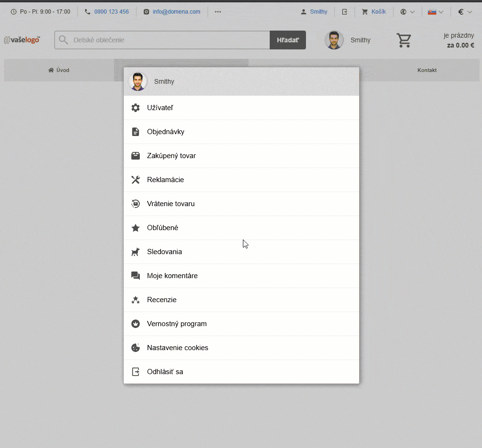
Task: Open the globe region dropdown
Action: click(x=408, y=12)
